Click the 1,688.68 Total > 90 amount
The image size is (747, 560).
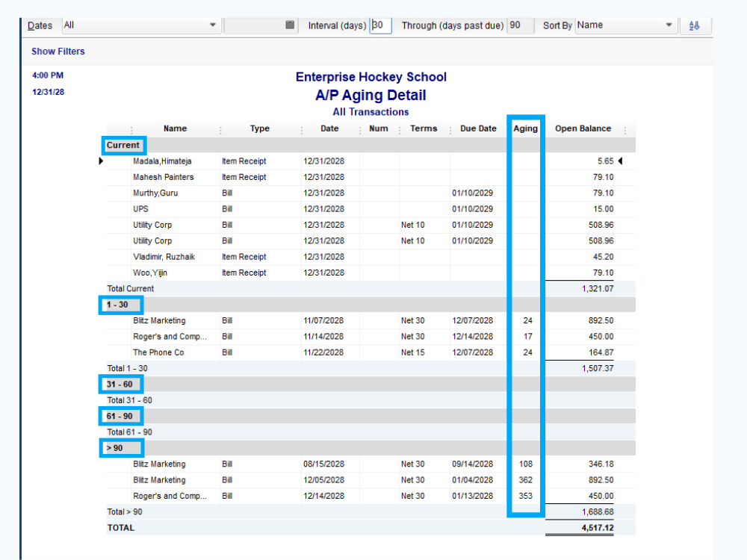click(x=598, y=512)
